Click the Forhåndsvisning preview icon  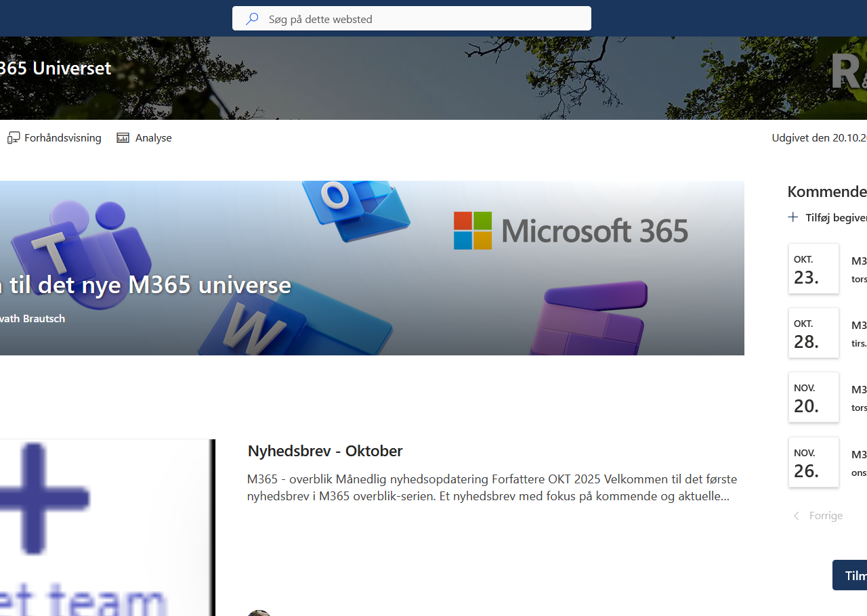14,138
